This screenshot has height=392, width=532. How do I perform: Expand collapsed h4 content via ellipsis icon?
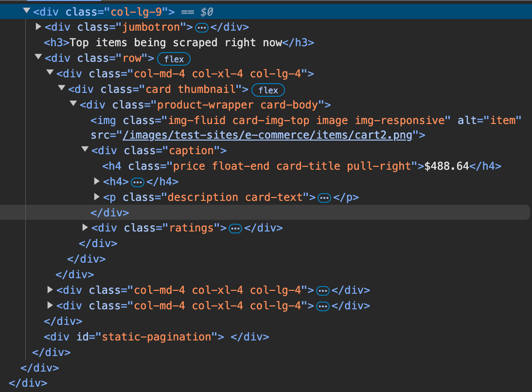point(138,182)
